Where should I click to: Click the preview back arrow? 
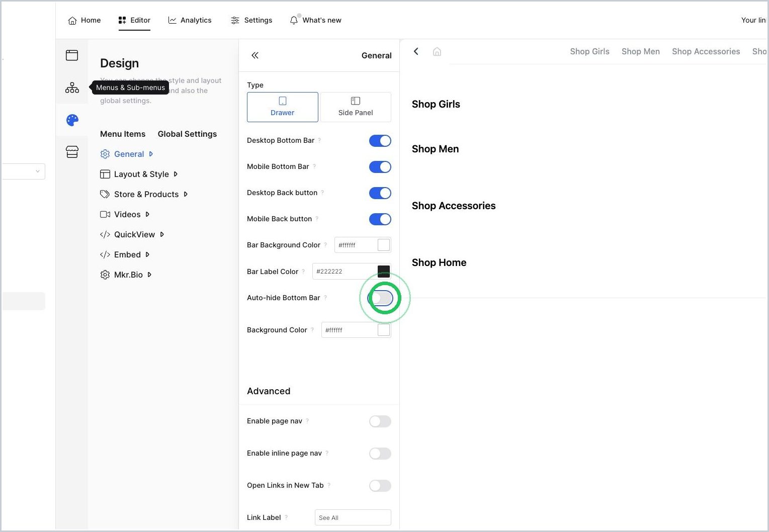(416, 51)
